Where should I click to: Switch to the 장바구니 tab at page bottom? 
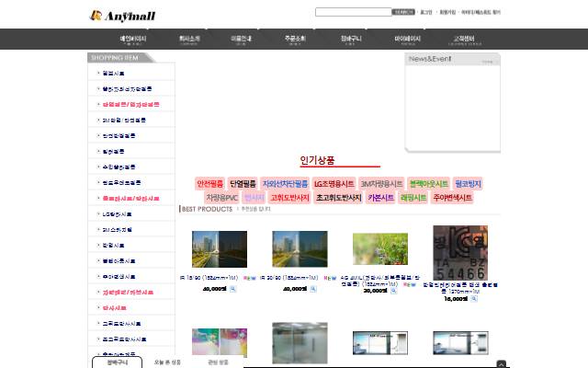pos(118,362)
